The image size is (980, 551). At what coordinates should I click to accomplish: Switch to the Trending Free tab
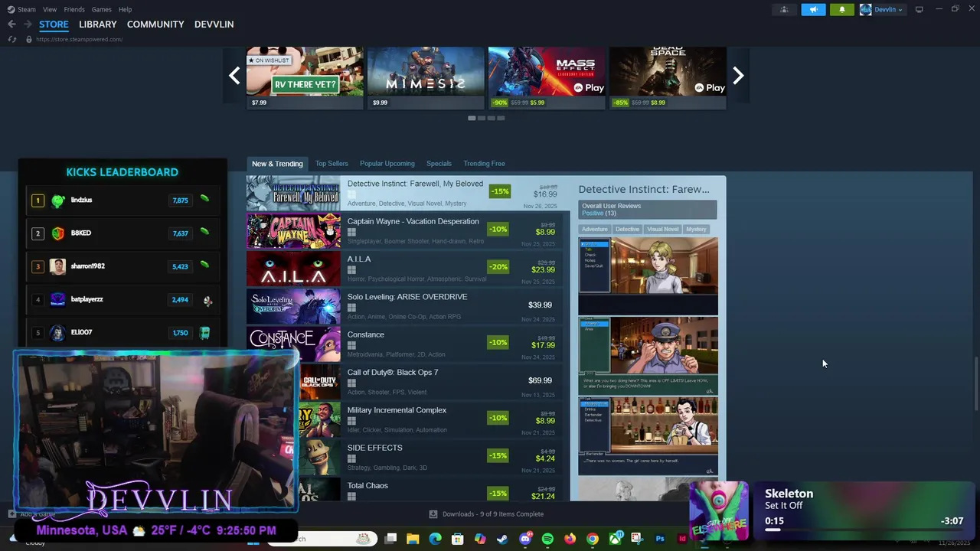tap(484, 164)
